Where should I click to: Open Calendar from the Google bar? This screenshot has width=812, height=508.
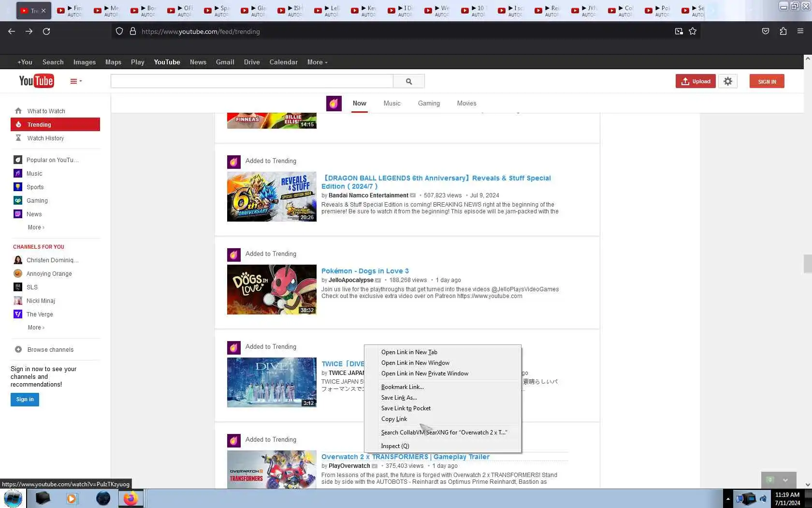coord(283,62)
